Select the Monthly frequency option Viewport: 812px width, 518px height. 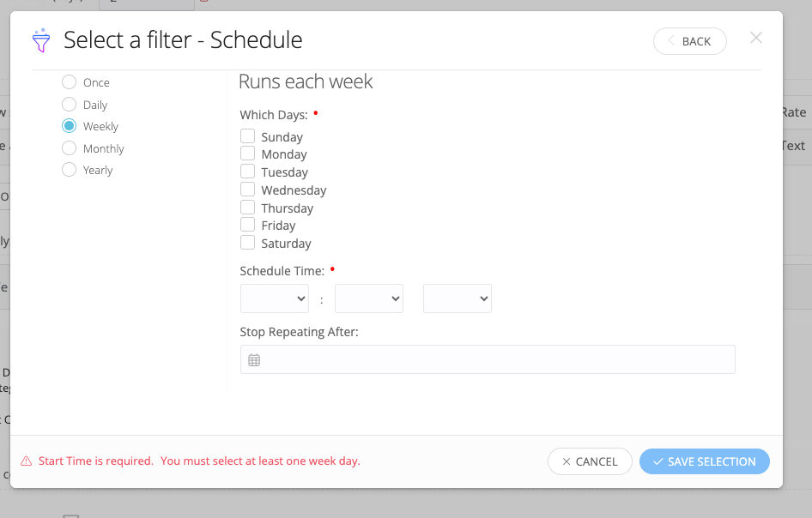coord(69,148)
